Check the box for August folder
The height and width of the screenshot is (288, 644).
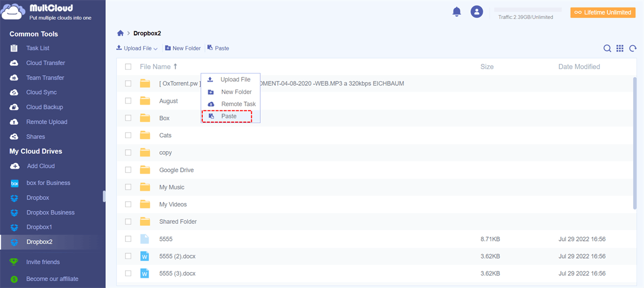point(128,101)
